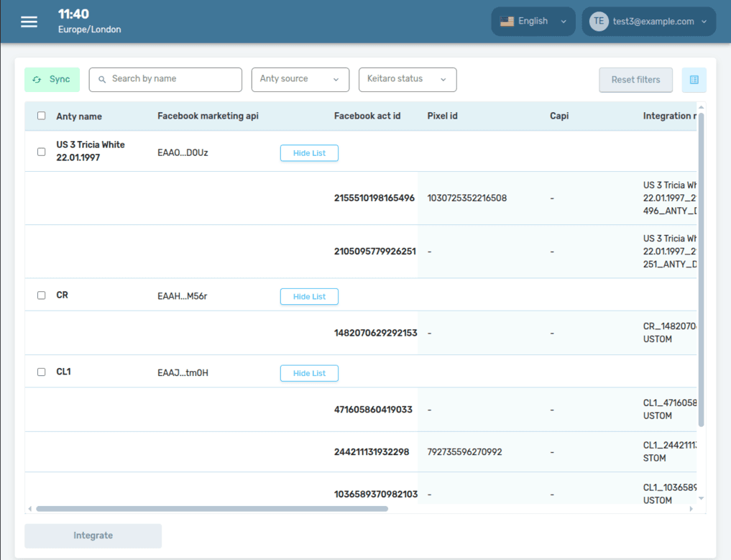Click the scroll right arrow below table
This screenshot has height=560, width=731.
tap(691, 509)
